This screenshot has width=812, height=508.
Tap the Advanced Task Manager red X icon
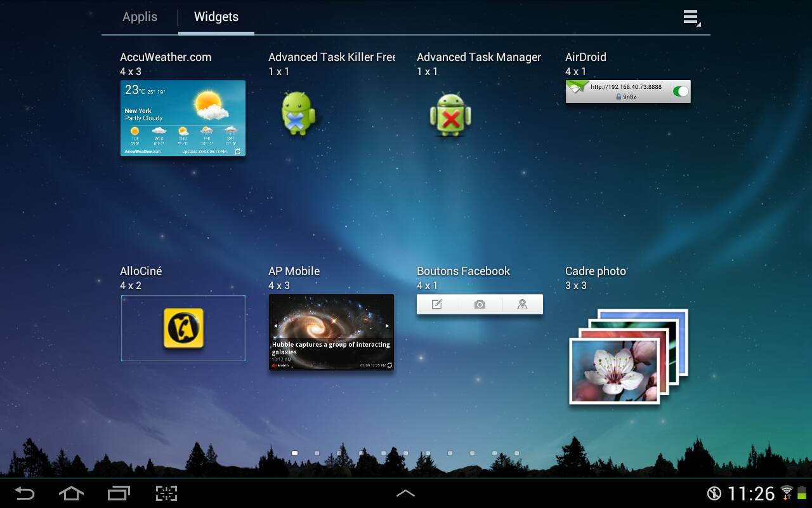click(450, 115)
